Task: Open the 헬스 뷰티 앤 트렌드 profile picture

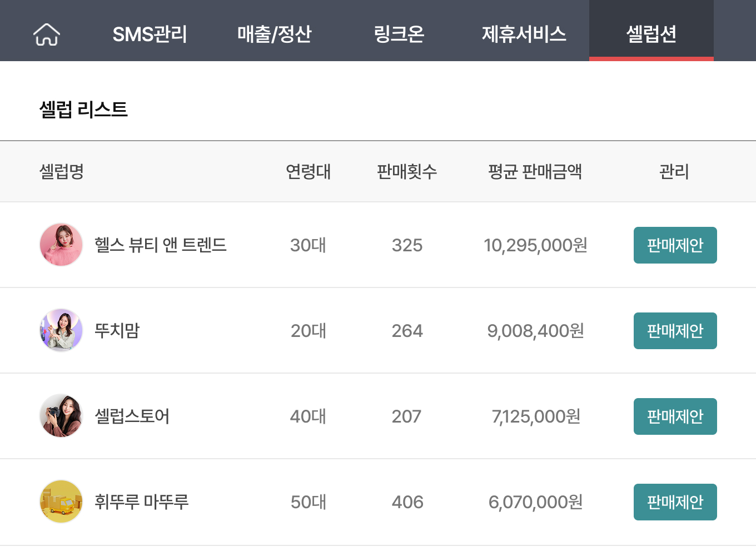Action: click(61, 245)
